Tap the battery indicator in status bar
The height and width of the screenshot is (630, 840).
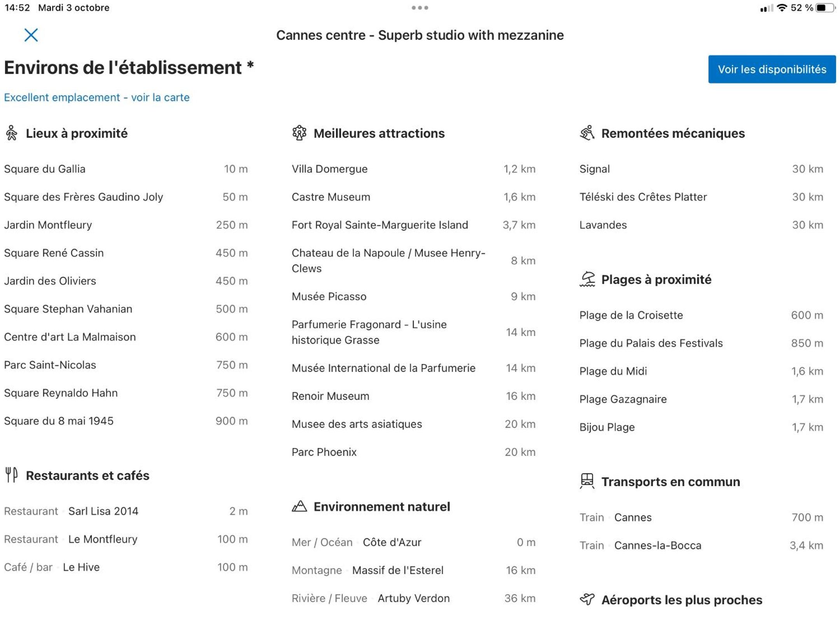pos(825,8)
